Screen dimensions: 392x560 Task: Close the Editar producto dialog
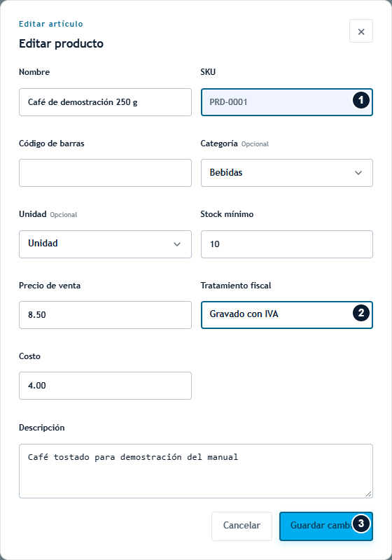361,31
